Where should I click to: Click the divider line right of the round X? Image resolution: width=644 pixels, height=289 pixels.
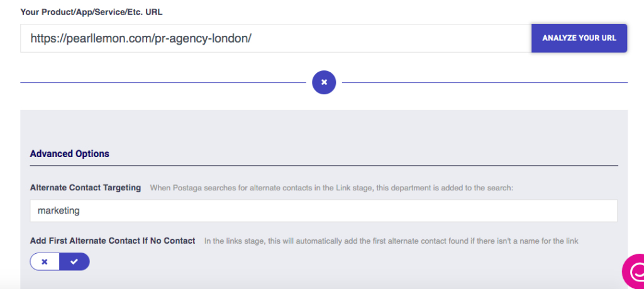click(x=485, y=82)
